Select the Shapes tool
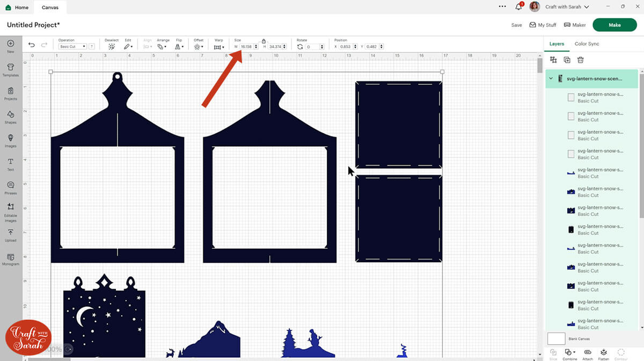Screen dimensions: 644x361 pyautogui.click(x=10, y=117)
